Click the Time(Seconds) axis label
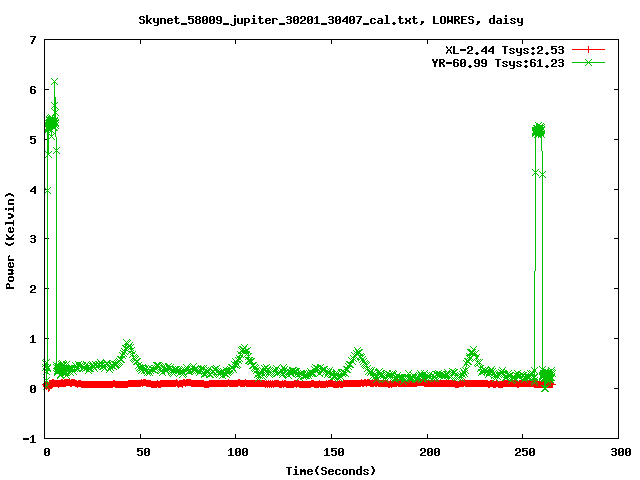This screenshot has height=480, width=640. coord(330,471)
